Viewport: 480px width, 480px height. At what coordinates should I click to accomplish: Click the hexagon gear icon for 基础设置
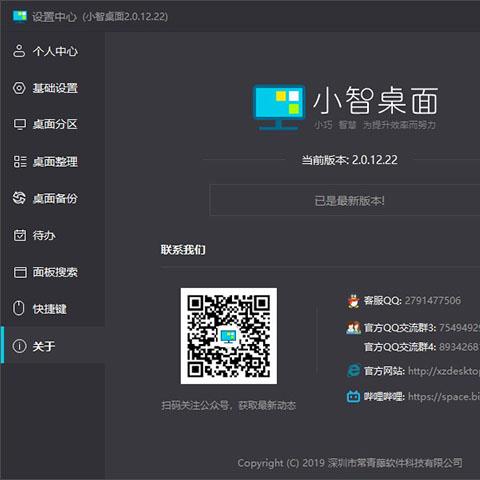19,88
